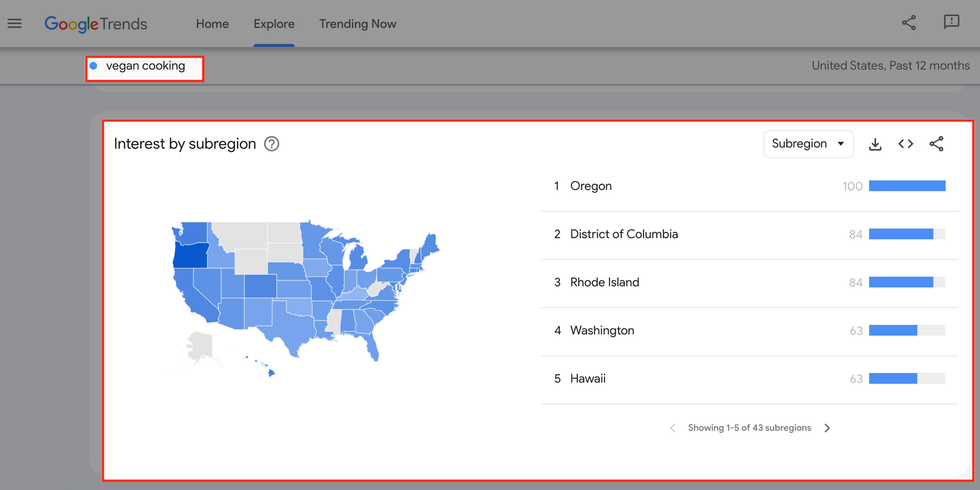
Task: Switch to the Trending Now tab
Action: point(358,24)
